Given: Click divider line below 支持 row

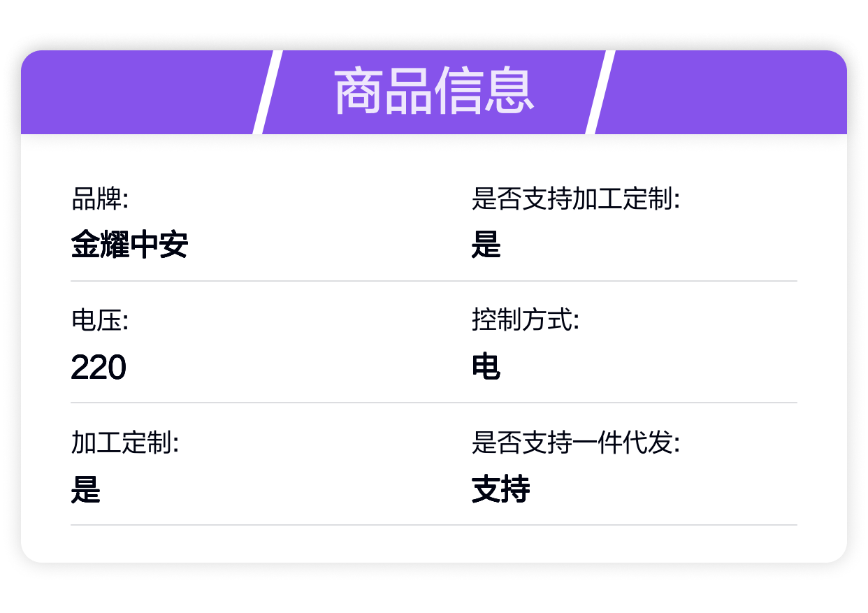Looking at the screenshot, I should [434, 525].
